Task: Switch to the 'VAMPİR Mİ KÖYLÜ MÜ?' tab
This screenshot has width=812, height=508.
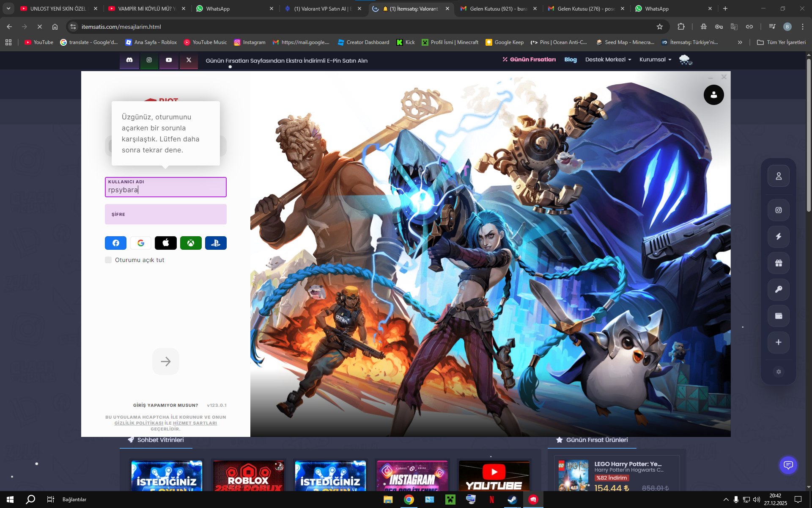Action: point(146,8)
